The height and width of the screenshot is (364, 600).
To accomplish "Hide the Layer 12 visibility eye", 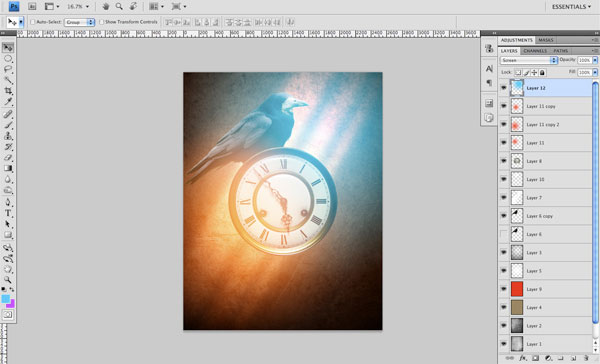I will pos(504,88).
